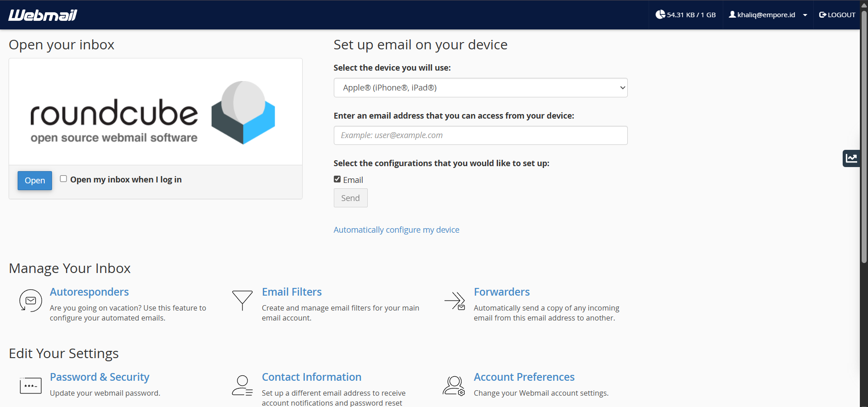The image size is (868, 407).
Task: Click the Password & Security icon
Action: [x=30, y=386]
